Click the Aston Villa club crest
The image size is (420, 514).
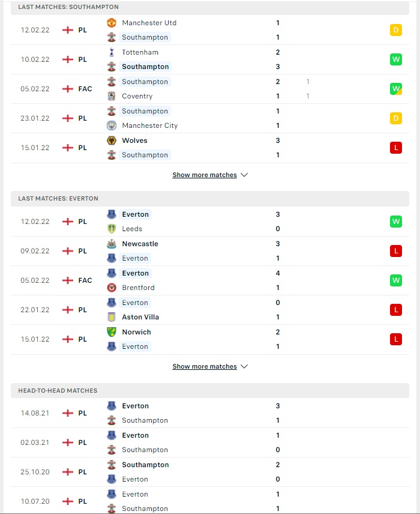[x=112, y=317]
